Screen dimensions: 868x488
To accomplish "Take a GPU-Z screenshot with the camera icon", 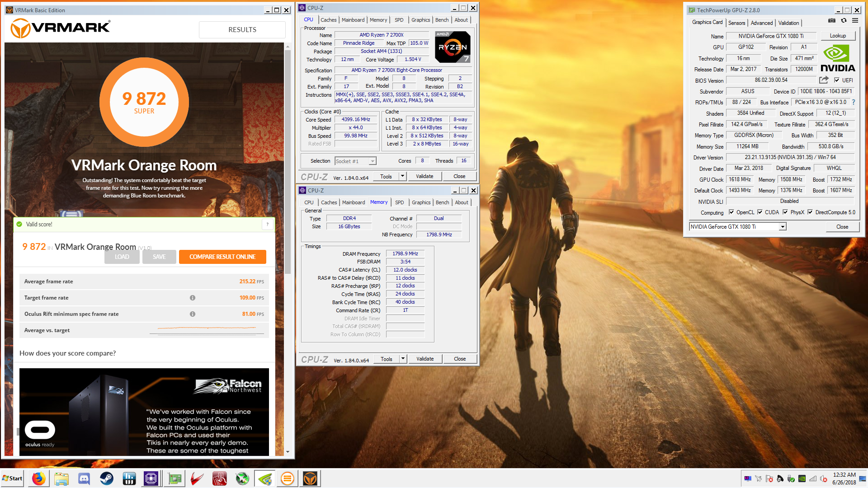I will 831,20.
